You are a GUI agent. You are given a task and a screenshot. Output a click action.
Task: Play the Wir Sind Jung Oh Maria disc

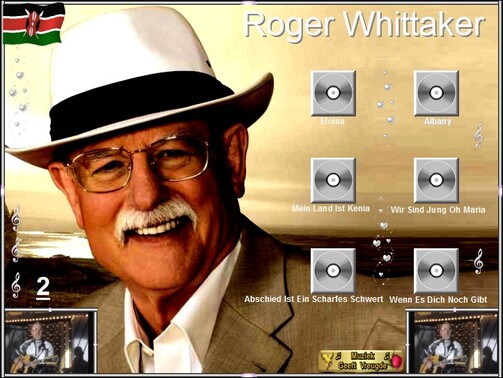[x=436, y=180]
